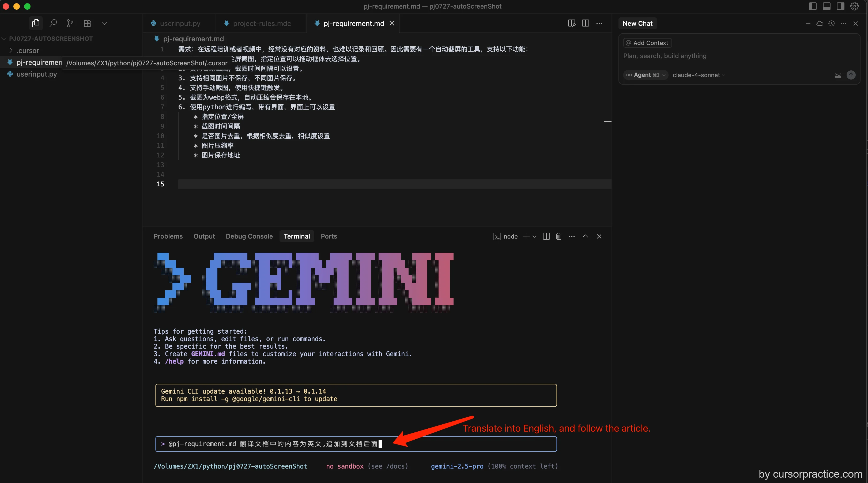Screen dimensions: 868x483
Task: Kill terminal with trash icon
Action: pyautogui.click(x=559, y=236)
